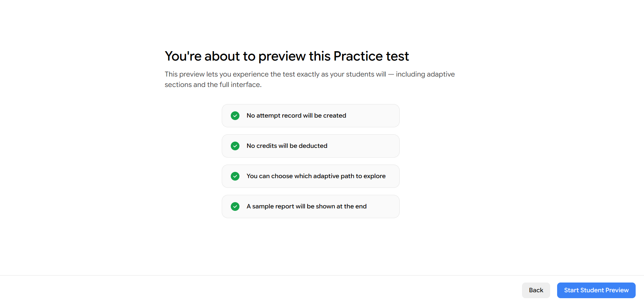Image resolution: width=644 pixels, height=302 pixels.
Task: Select 'No attempt record will be created' text
Action: [296, 116]
